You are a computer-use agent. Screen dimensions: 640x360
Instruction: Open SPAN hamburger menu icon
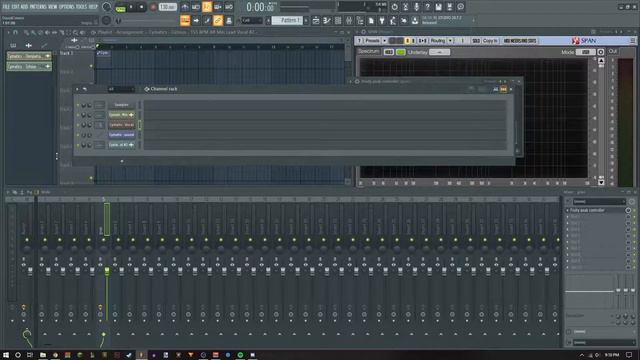point(633,41)
